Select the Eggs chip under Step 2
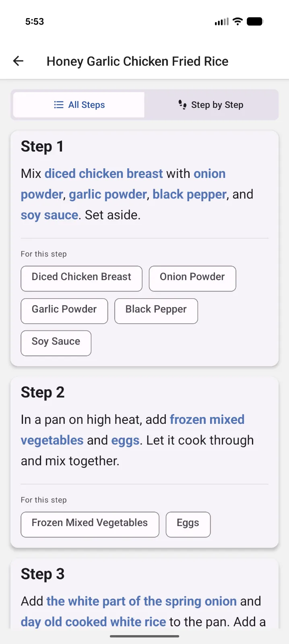The height and width of the screenshot is (644, 289). (188, 524)
